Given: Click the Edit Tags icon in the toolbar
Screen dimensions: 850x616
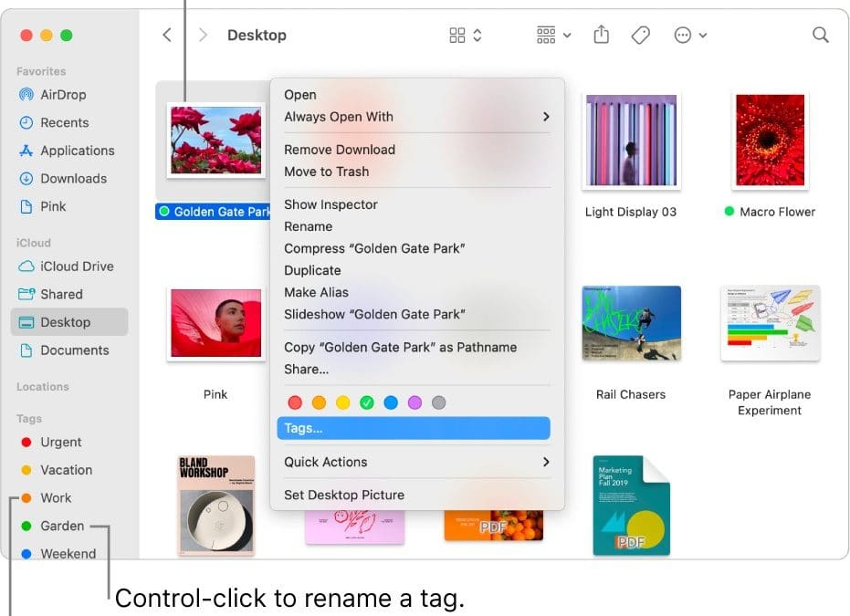Looking at the screenshot, I should point(641,35).
